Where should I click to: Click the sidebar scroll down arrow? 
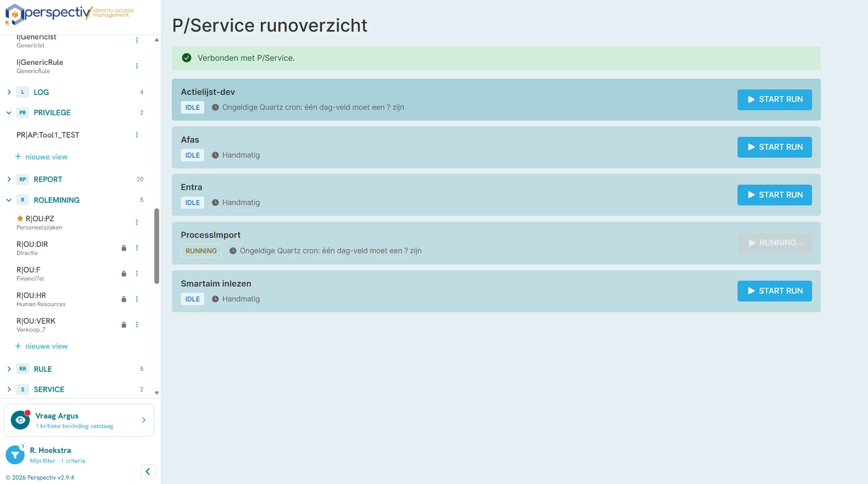click(x=157, y=393)
